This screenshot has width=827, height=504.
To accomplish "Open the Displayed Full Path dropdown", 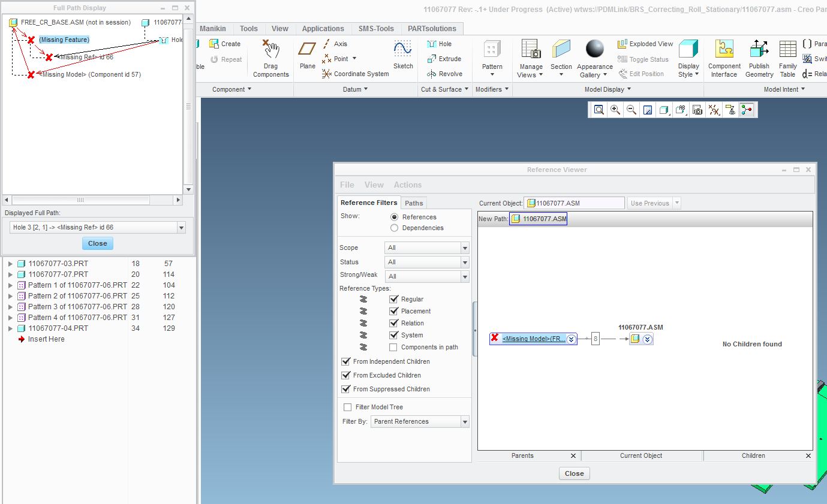I will (98, 228).
